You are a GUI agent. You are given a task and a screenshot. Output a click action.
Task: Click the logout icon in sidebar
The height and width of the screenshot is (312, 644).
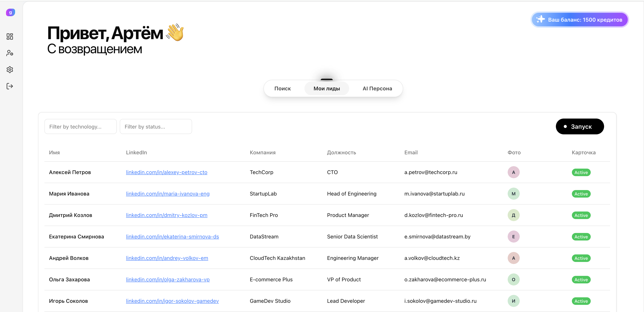tap(10, 86)
